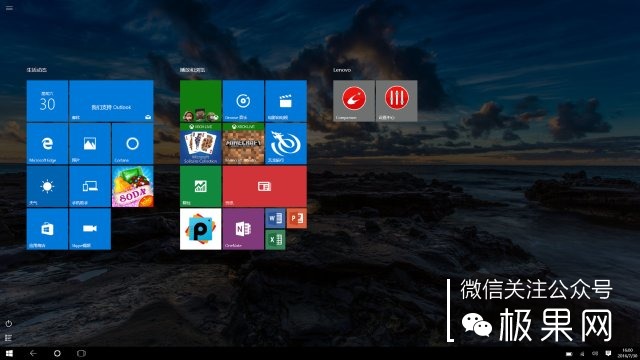Image resolution: width=640 pixels, height=360 pixels.
Task: Launch the Minecraft tile
Action: (243, 144)
